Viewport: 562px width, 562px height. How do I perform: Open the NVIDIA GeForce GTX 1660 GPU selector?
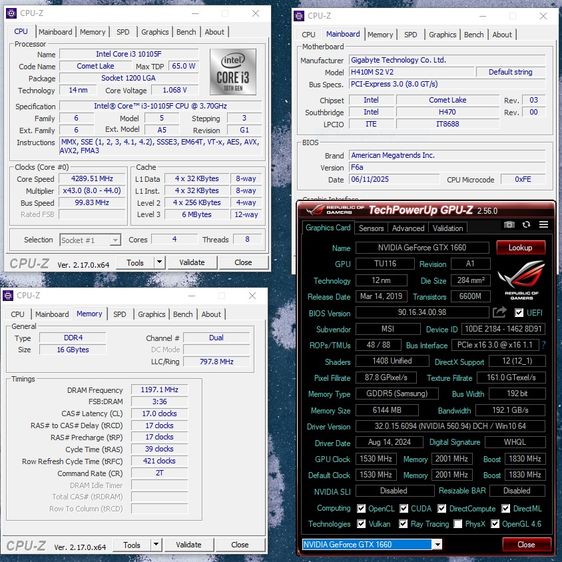[372, 545]
